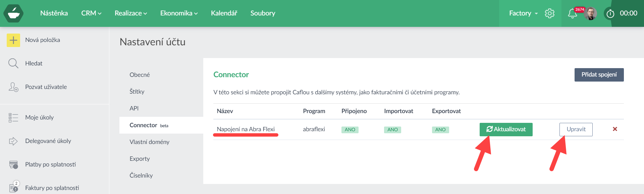
Task: Open notifications bell with 2674 badge
Action: [572, 14]
